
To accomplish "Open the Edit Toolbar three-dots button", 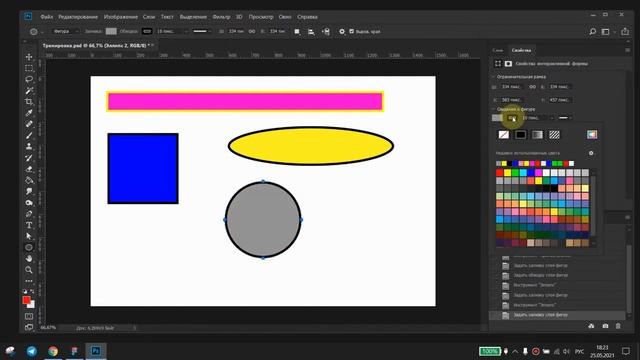I will pyautogui.click(x=29, y=281).
